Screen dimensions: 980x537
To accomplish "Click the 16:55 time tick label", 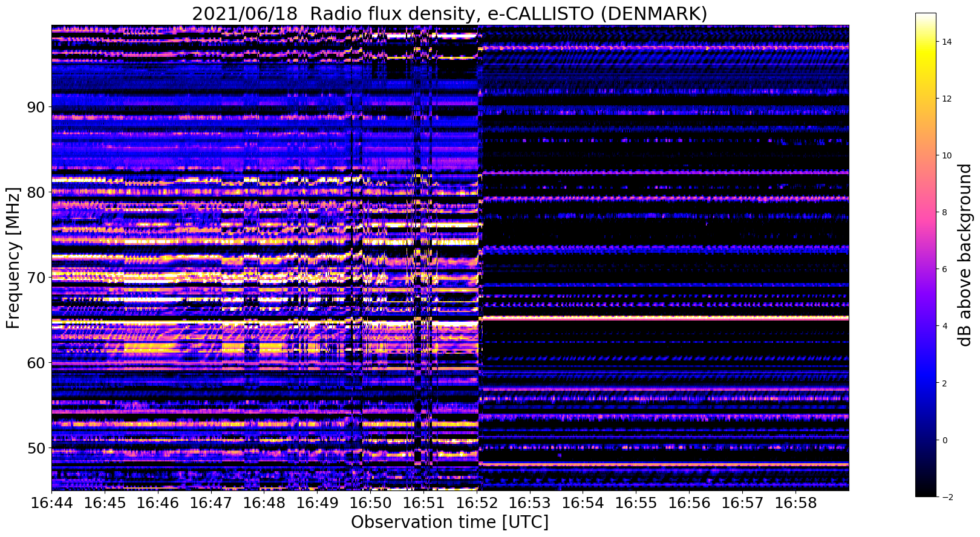I will click(637, 503).
